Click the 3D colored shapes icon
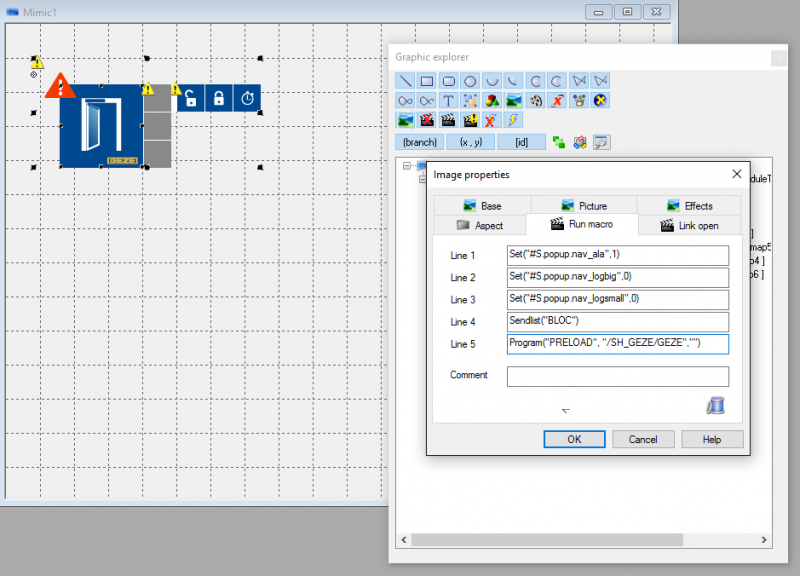800x576 pixels. [492, 101]
